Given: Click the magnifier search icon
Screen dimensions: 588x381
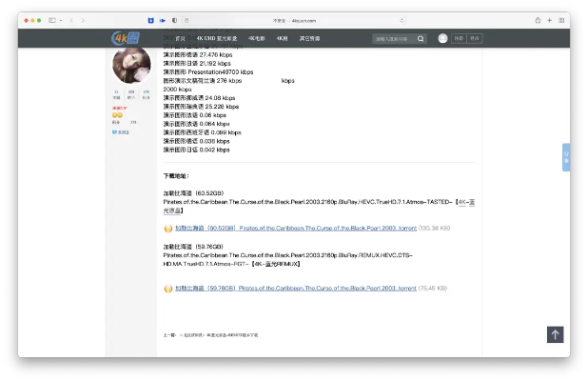Looking at the screenshot, I should [x=421, y=39].
